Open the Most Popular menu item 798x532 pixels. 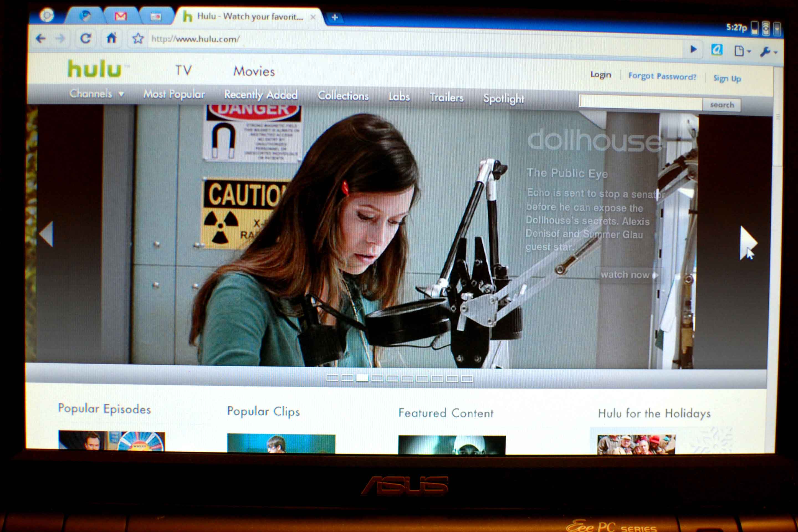point(174,94)
